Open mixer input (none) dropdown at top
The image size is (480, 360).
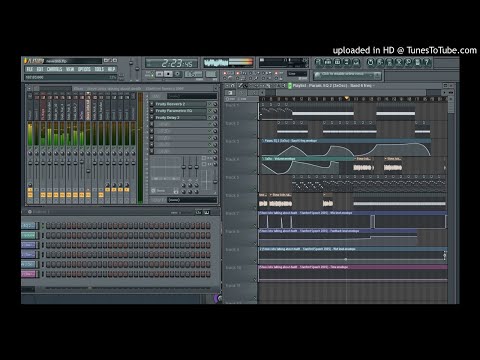tap(192, 96)
